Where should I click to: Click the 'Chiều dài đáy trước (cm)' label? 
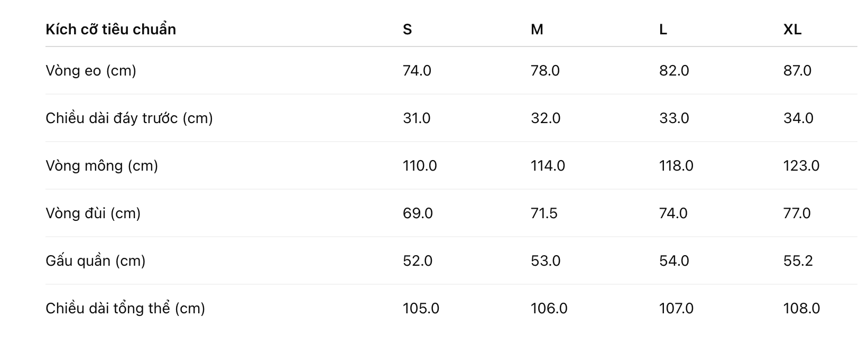tap(129, 118)
